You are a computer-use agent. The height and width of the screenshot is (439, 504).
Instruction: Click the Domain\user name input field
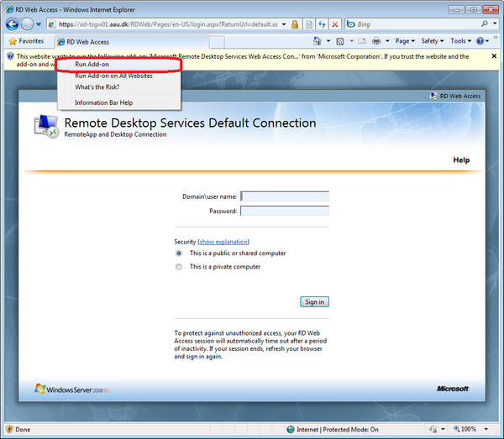285,196
